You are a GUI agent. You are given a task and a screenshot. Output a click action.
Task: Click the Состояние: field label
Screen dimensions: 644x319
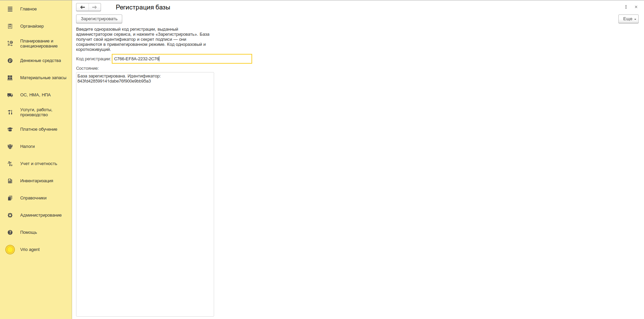(x=88, y=68)
